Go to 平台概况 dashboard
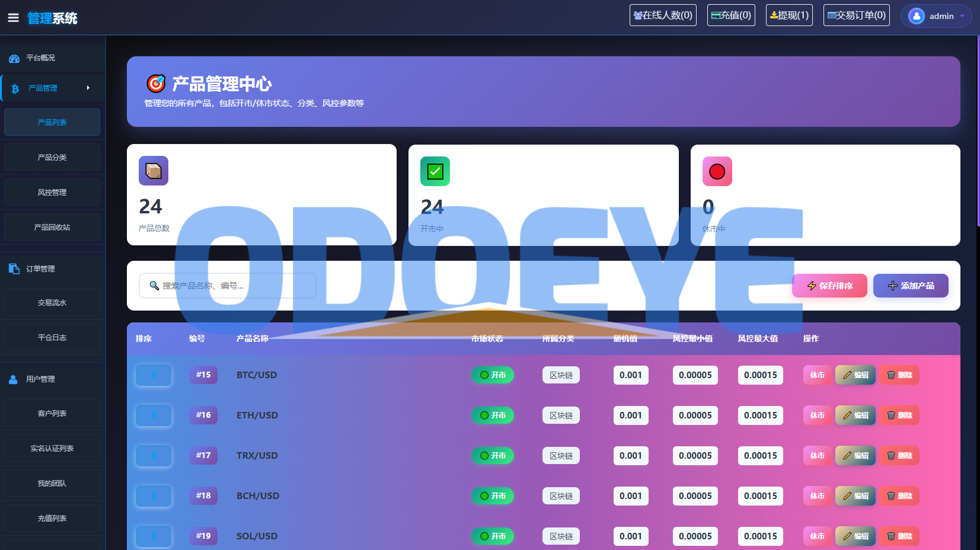Viewport: 980px width, 550px height. coord(53,58)
